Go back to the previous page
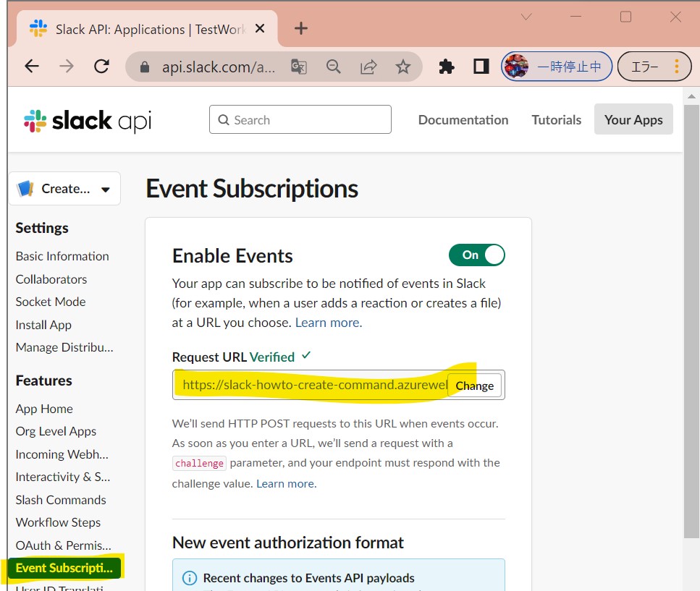Image resolution: width=700 pixels, height=591 pixels. point(32,67)
